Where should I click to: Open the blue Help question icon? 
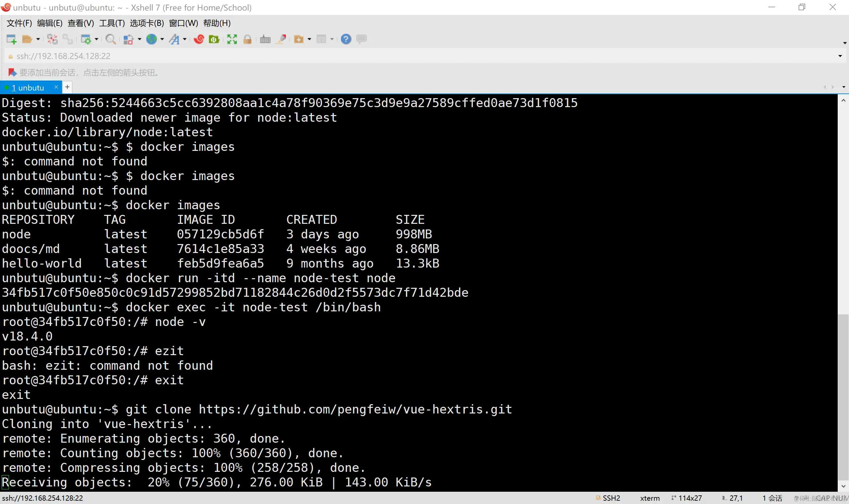click(x=346, y=39)
